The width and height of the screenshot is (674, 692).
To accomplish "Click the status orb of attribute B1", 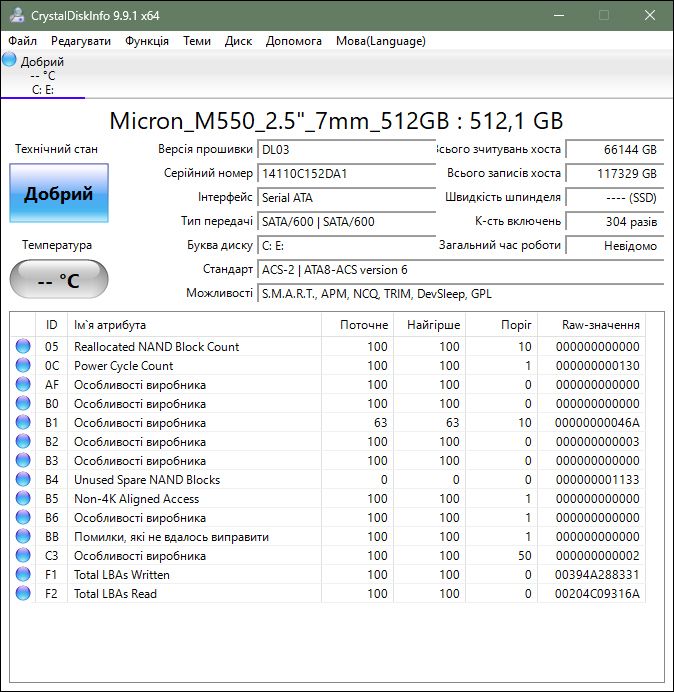I will click(23, 422).
